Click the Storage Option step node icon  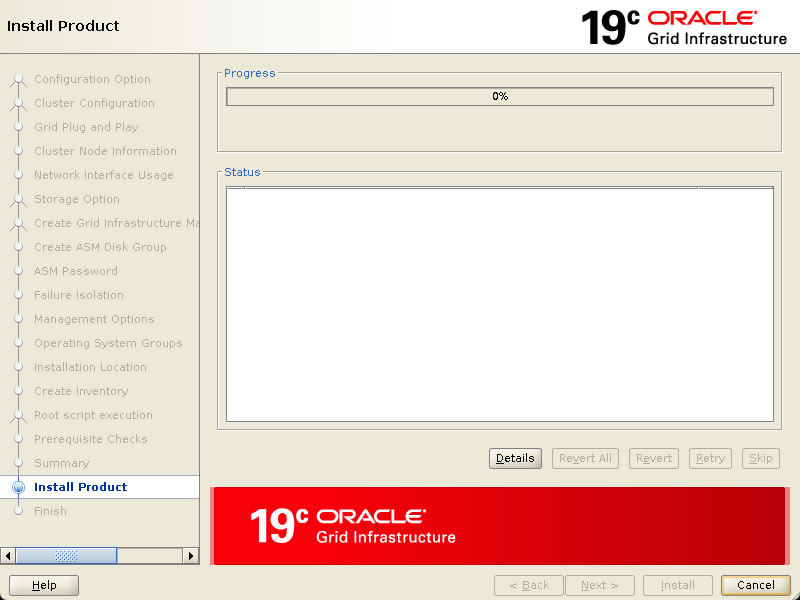pos(18,199)
